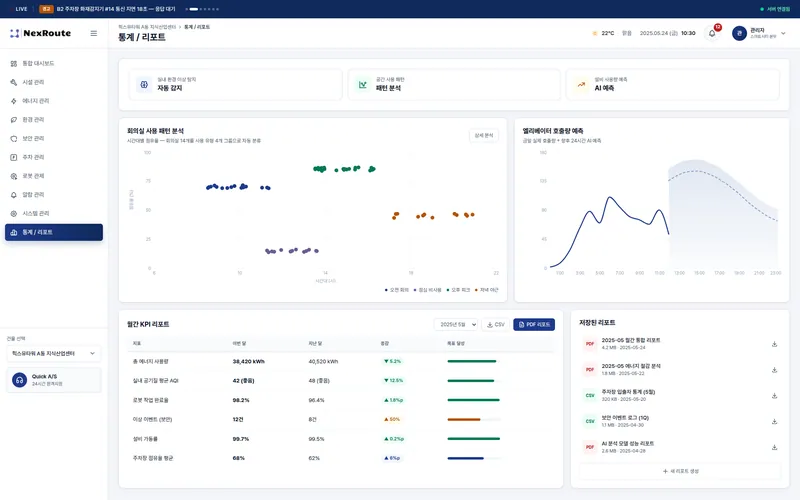Click progress bar for 총 에너지 사용량 row
The height and width of the screenshot is (500, 800).
[x=473, y=361]
